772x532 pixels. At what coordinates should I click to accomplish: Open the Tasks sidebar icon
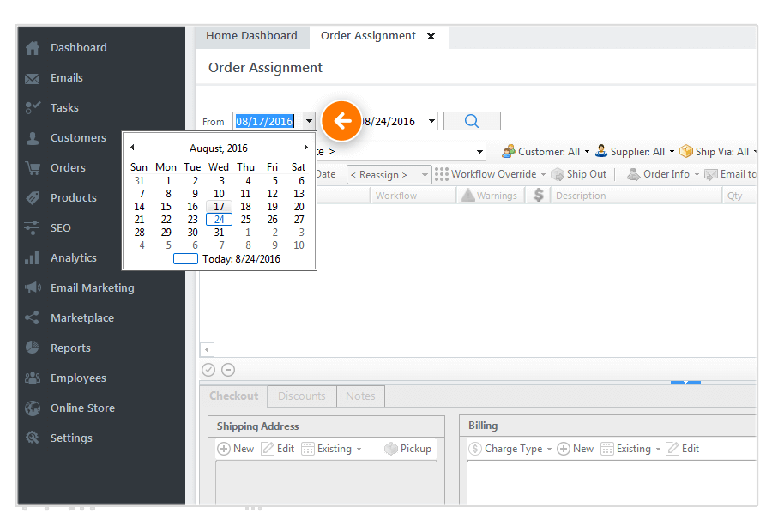(x=33, y=108)
